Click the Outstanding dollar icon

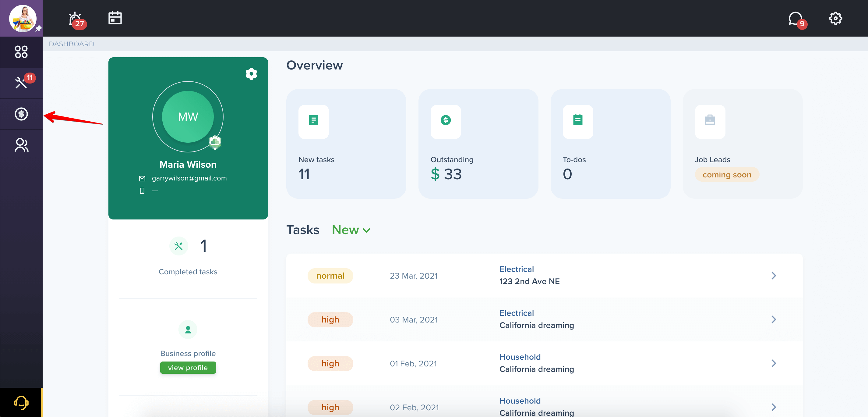click(446, 120)
